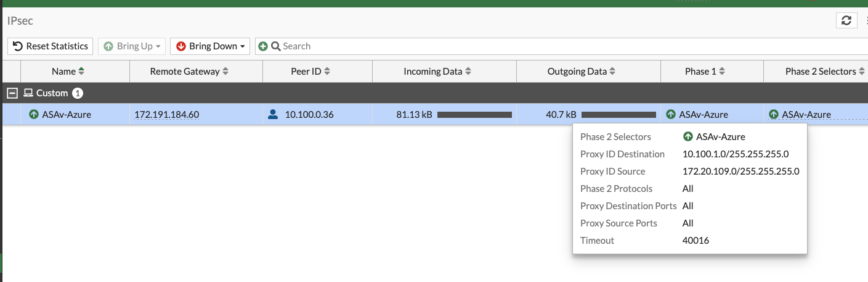The height and width of the screenshot is (282, 868).
Task: Click the refresh icon in the IPsec panel
Action: (x=846, y=20)
